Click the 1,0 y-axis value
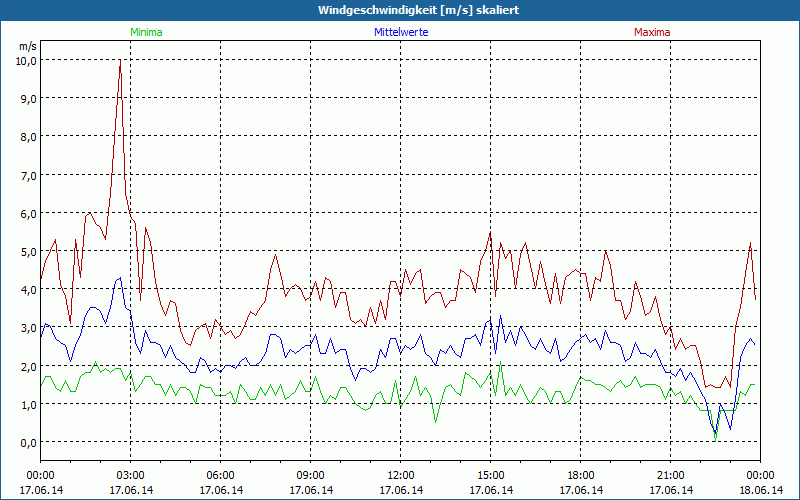 point(29,405)
